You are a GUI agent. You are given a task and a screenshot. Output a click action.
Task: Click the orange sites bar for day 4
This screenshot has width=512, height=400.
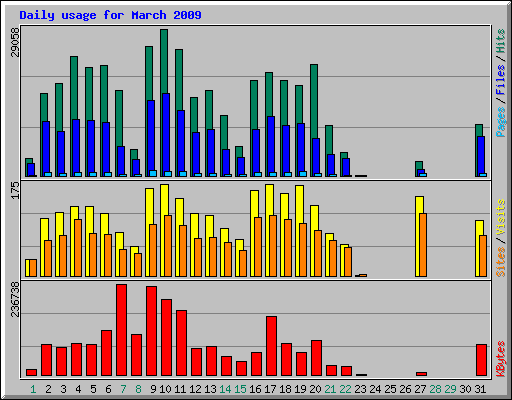(x=78, y=248)
